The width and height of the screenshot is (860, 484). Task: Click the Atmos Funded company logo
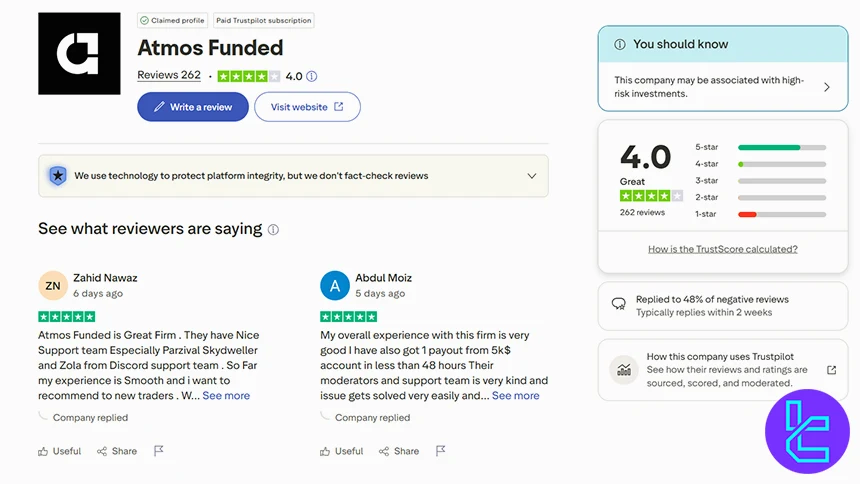79,53
